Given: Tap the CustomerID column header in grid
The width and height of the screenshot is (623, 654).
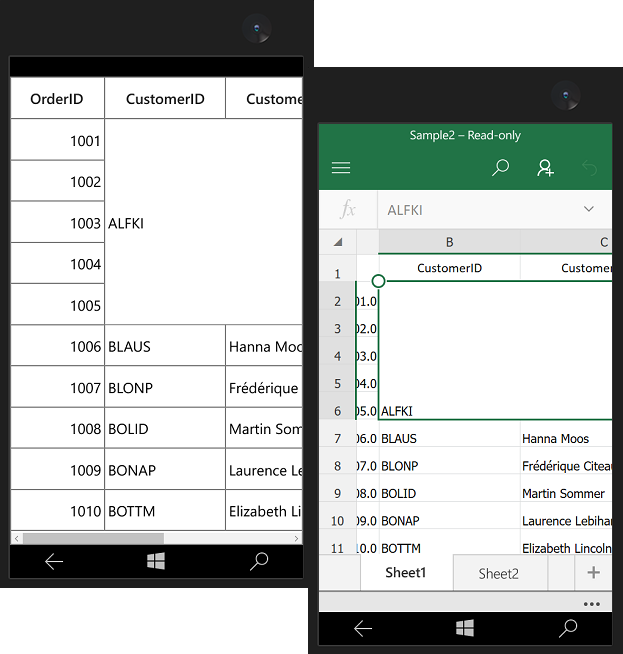Looking at the screenshot, I should 165,98.
